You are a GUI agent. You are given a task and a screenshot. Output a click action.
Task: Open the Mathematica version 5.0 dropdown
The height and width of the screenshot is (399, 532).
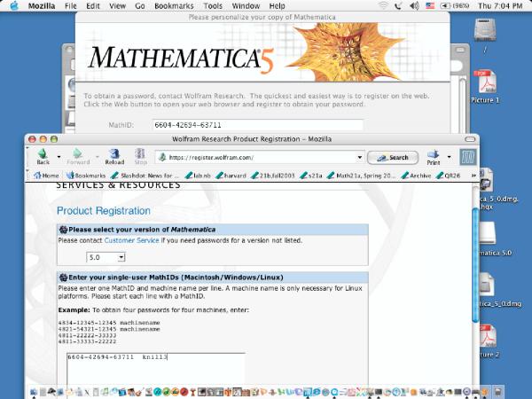[x=106, y=257]
